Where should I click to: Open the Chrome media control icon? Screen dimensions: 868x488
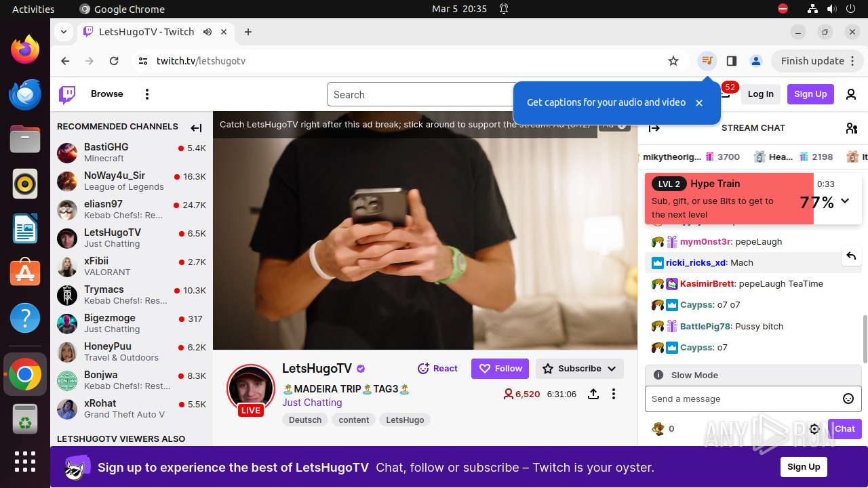coord(707,61)
